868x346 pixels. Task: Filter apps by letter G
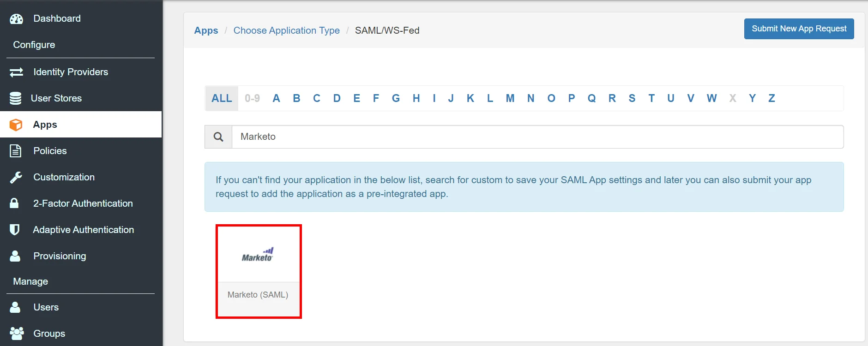(396, 98)
